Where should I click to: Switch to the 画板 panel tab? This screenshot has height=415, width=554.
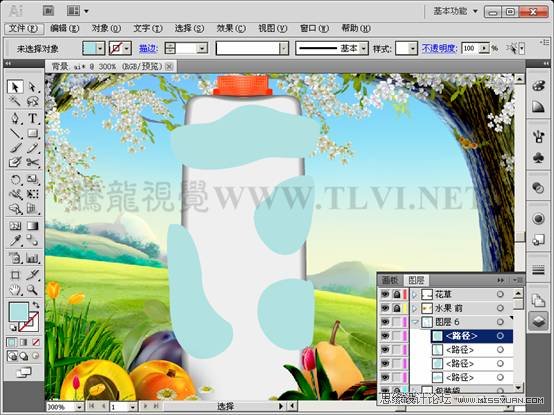[390, 280]
